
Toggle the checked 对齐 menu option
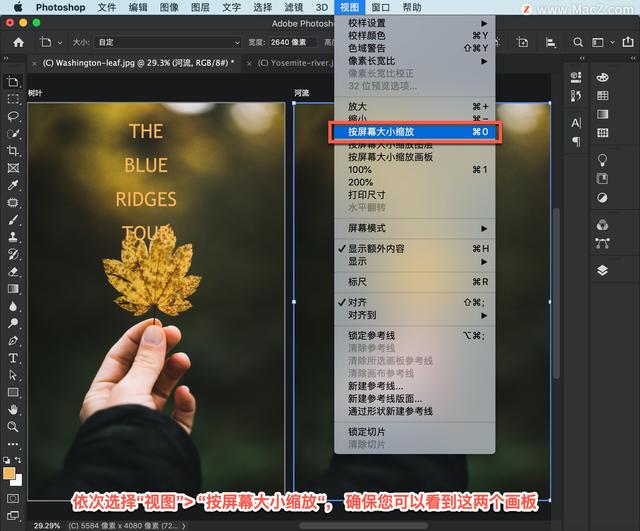(414, 302)
